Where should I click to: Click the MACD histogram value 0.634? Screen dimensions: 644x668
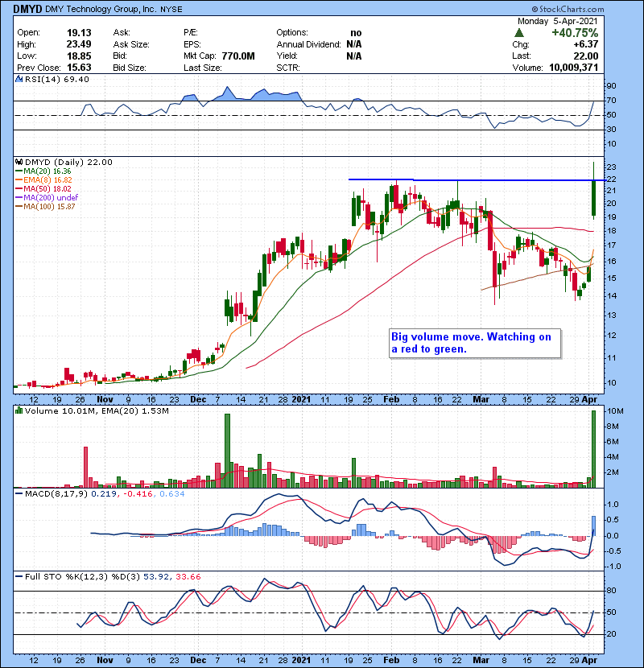172,494
